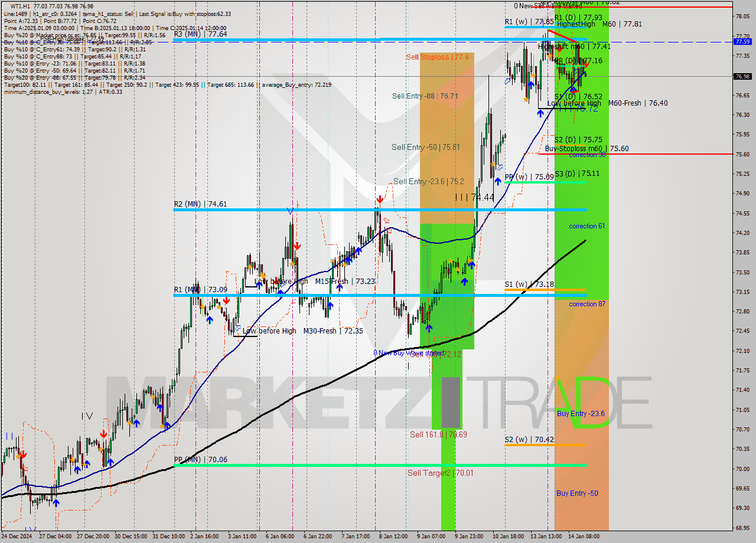Viewport: 756px width, 543px height.
Task: Click the 'Buy Entry -50' label
Action: (577, 493)
